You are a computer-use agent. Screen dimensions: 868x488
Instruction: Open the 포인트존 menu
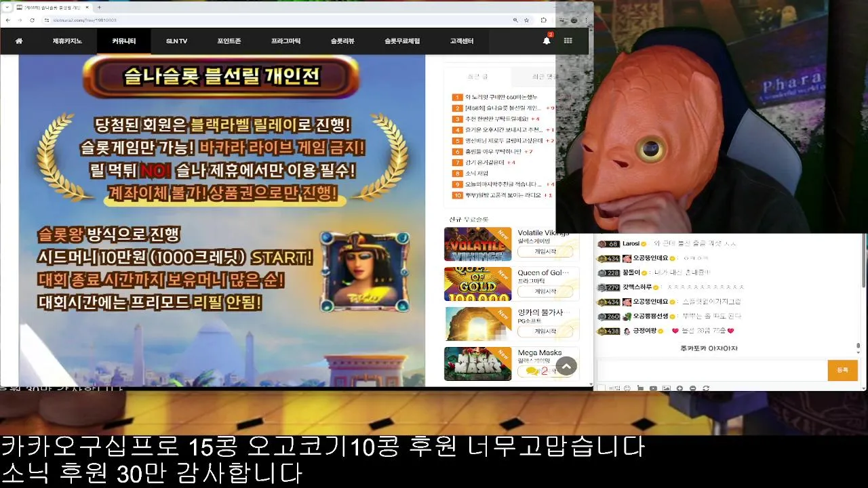click(x=229, y=41)
